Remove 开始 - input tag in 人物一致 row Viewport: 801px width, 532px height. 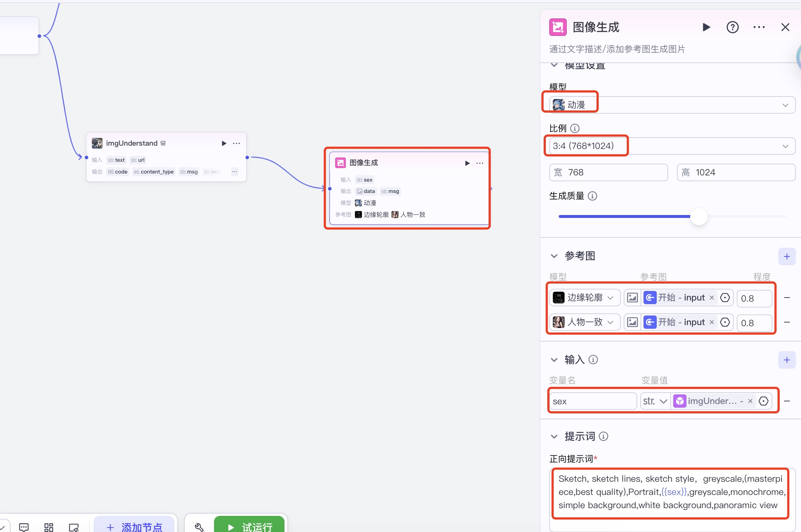click(x=712, y=322)
